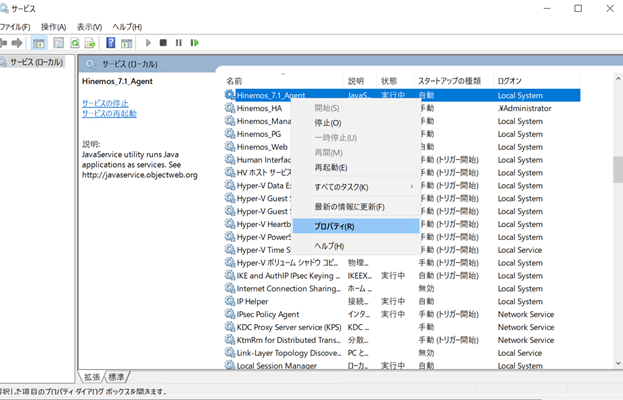The height and width of the screenshot is (400, 623).
Task: Click the gear icon of IPsec Policy Agent
Action: (230, 314)
